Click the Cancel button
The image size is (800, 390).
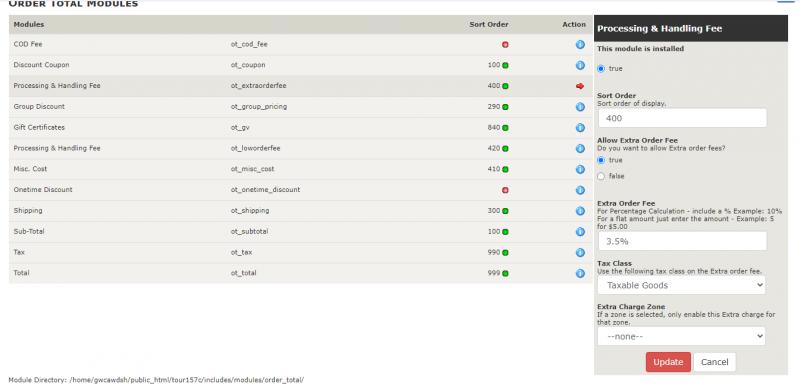pyautogui.click(x=714, y=362)
